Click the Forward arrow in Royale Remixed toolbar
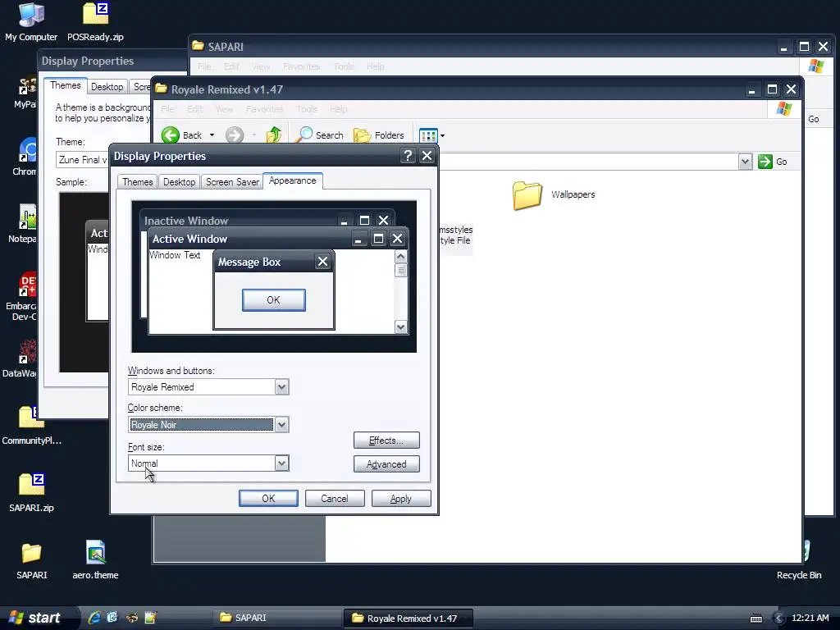The image size is (840, 630). 235,135
